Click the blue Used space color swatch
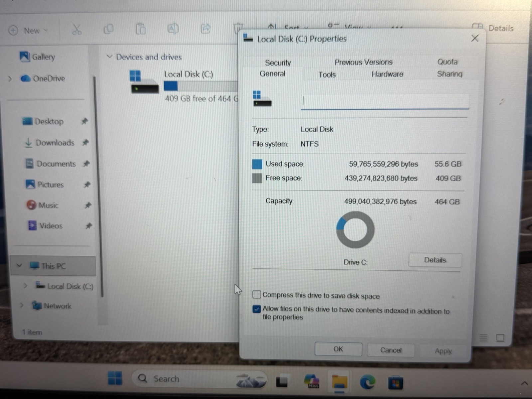 coord(257,164)
